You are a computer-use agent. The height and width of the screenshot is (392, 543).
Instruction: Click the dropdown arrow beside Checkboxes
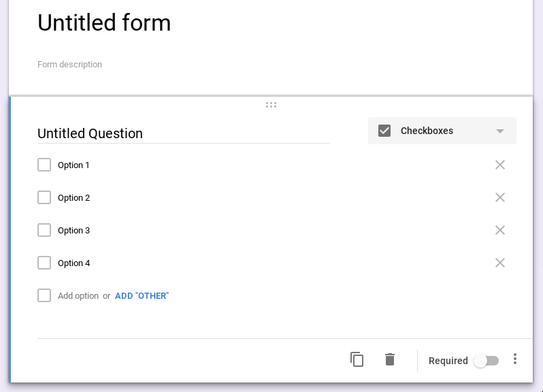500,131
